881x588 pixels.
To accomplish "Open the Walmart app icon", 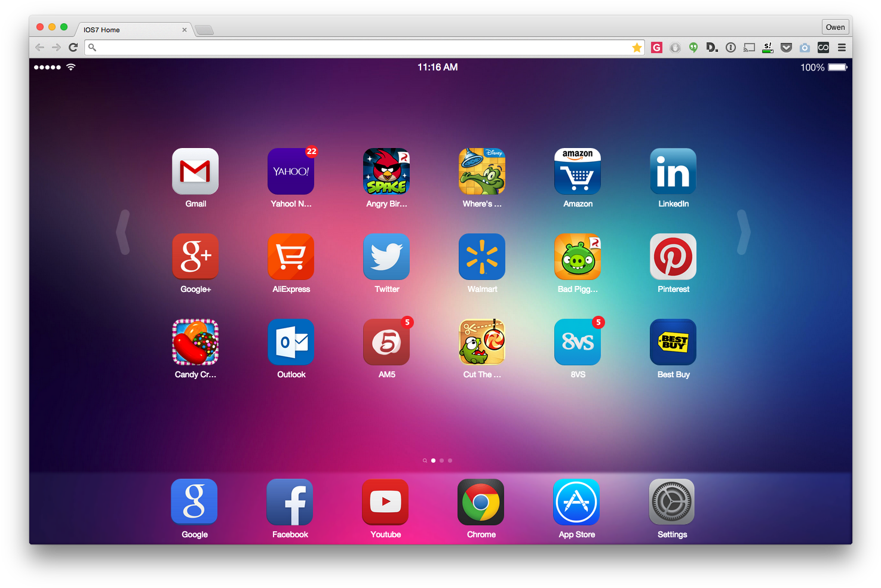I will pos(482,257).
